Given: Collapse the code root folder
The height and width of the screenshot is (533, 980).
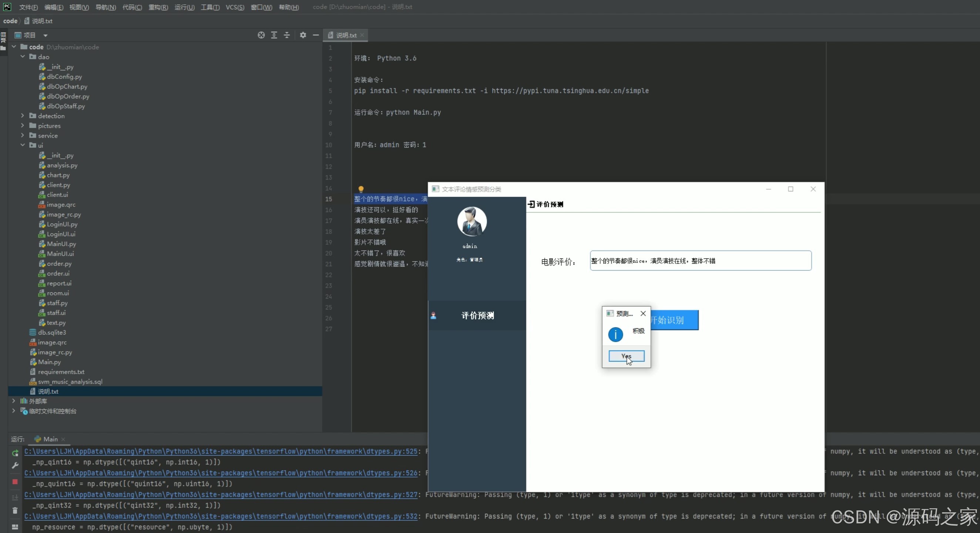Looking at the screenshot, I should [x=14, y=47].
